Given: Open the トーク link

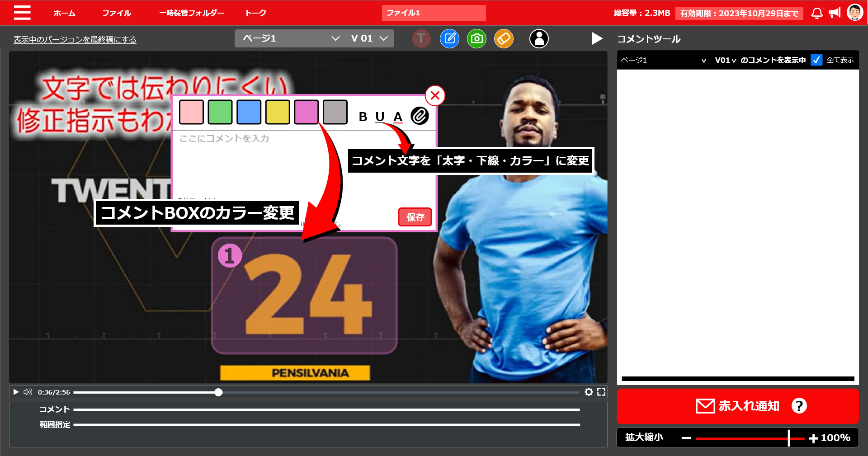Looking at the screenshot, I should click(255, 13).
